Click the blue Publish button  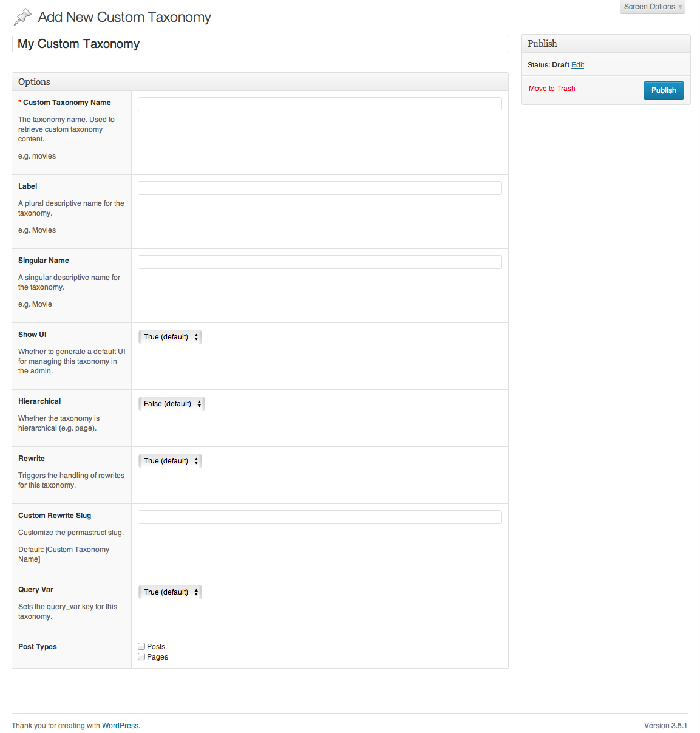click(664, 90)
